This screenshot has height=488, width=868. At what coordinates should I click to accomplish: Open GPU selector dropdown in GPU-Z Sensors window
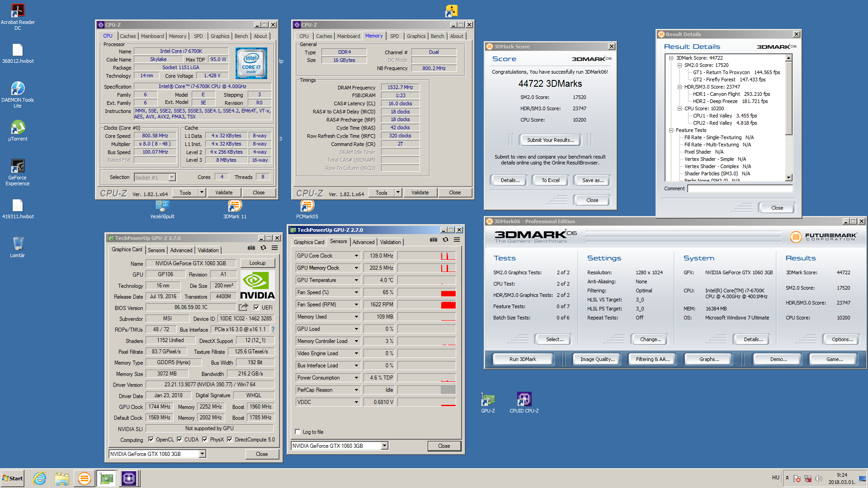click(384, 446)
